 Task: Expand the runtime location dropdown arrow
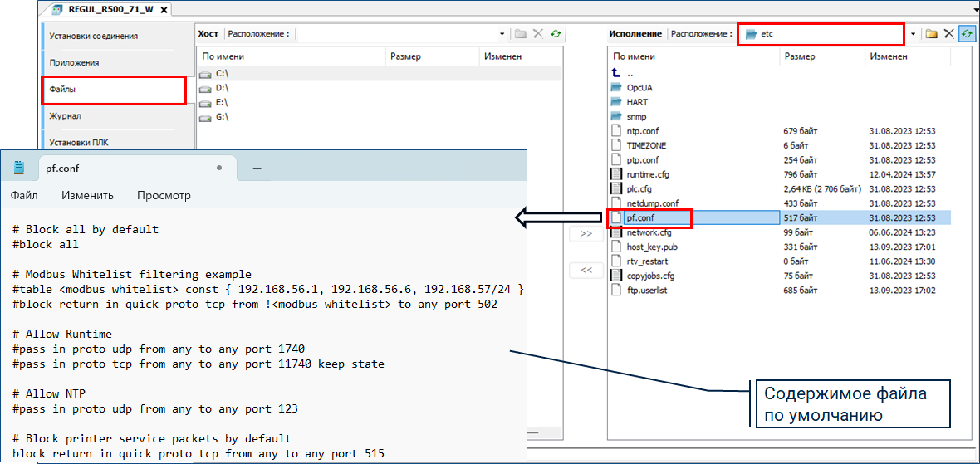913,34
